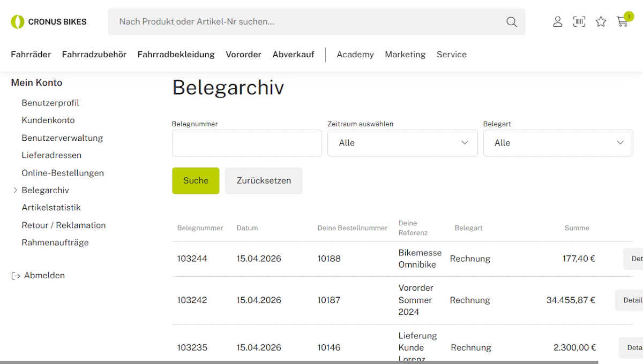Open the Fahrräder menu

31,55
